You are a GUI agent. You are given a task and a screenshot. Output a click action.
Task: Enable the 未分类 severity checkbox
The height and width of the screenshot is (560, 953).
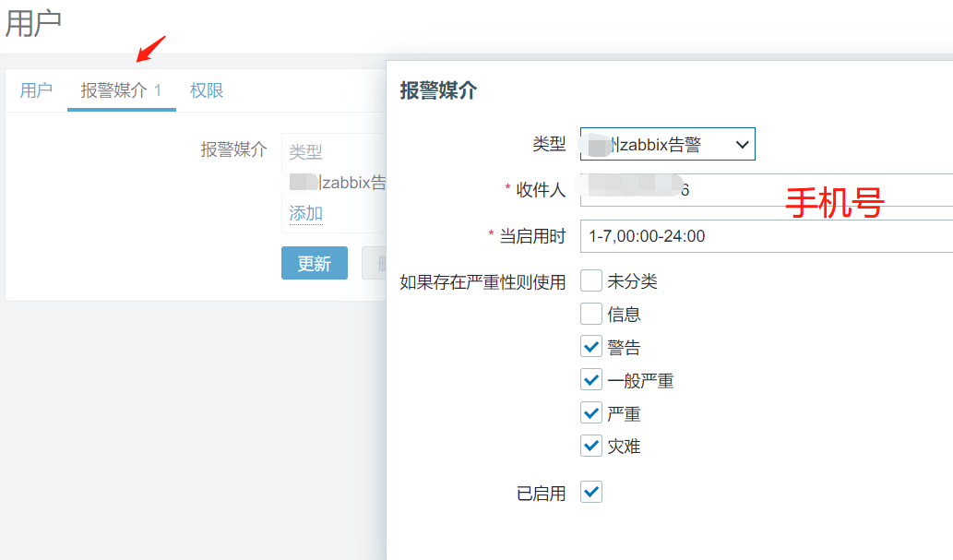coord(591,281)
